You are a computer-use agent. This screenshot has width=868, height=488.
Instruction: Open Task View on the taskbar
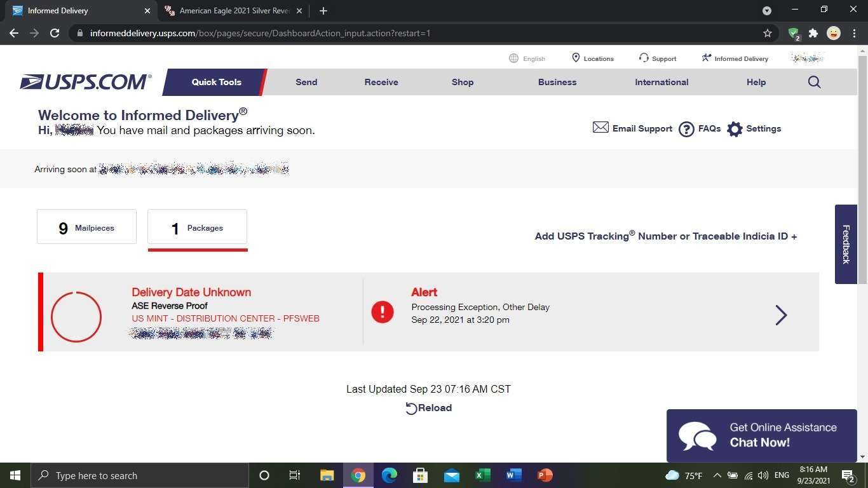click(x=295, y=475)
